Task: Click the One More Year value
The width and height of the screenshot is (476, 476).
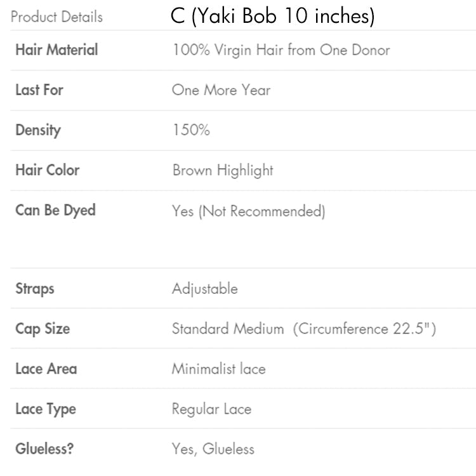Action: click(221, 89)
